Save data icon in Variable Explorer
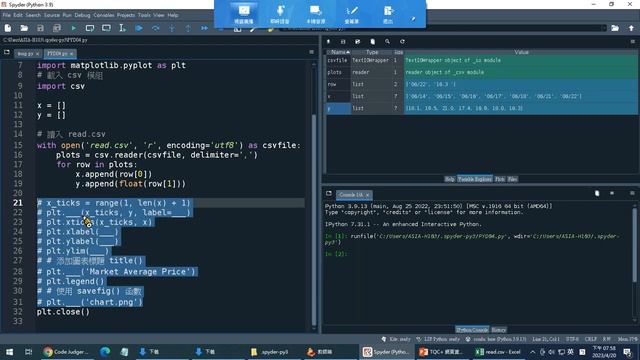Image resolution: width=640 pixels, height=360 pixels. (343, 42)
